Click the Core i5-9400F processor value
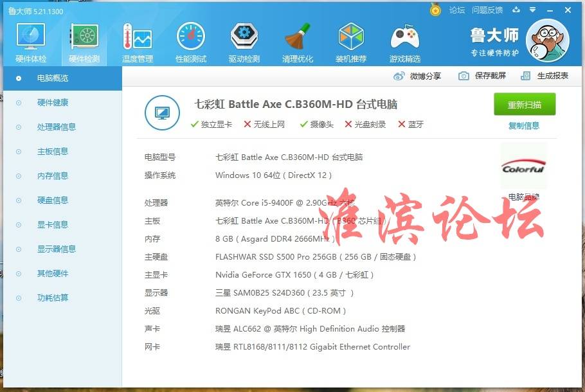The height and width of the screenshot is (392, 585). [x=285, y=203]
